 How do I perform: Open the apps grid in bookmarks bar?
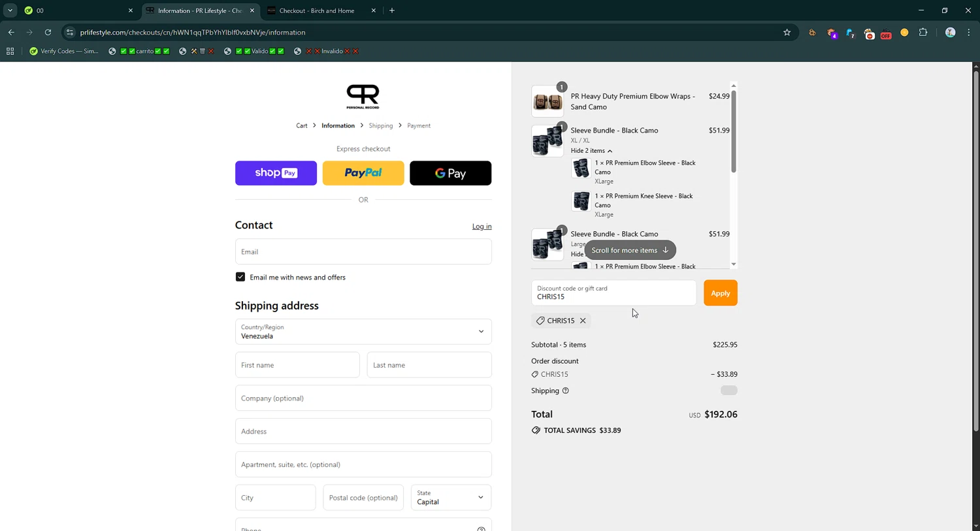coord(10,51)
